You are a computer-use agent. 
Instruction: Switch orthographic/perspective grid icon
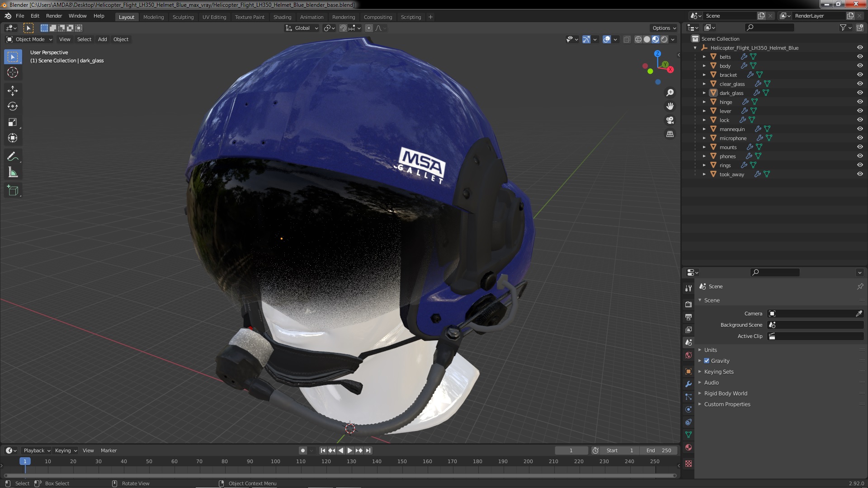point(670,134)
